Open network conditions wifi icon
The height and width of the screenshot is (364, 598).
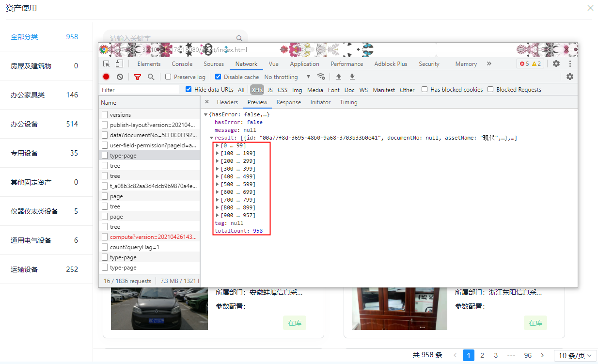(321, 77)
